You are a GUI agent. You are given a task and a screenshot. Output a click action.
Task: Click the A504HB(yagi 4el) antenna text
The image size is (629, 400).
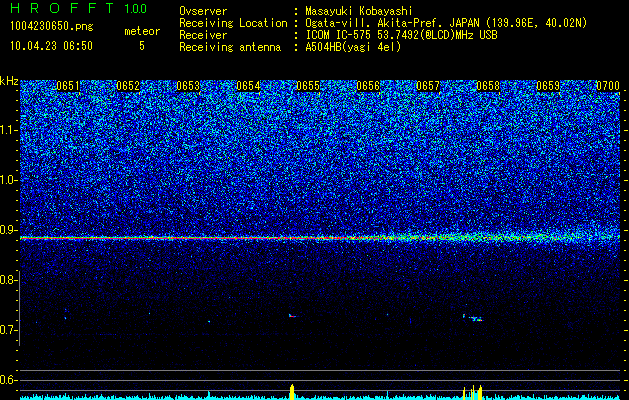[x=353, y=47]
